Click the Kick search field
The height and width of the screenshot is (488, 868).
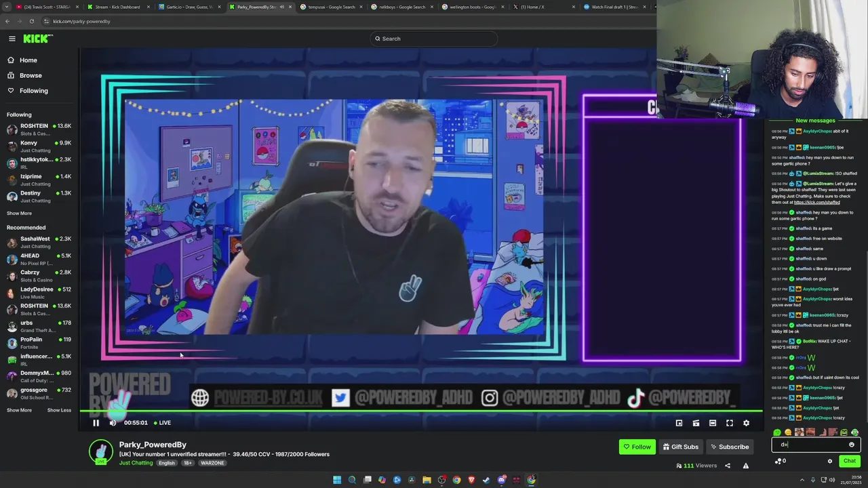[x=434, y=39]
